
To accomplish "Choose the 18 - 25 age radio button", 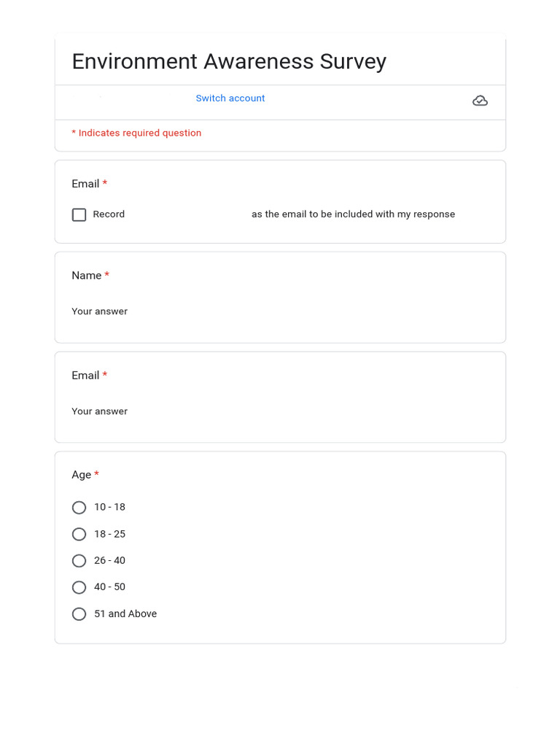I will pos(79,534).
